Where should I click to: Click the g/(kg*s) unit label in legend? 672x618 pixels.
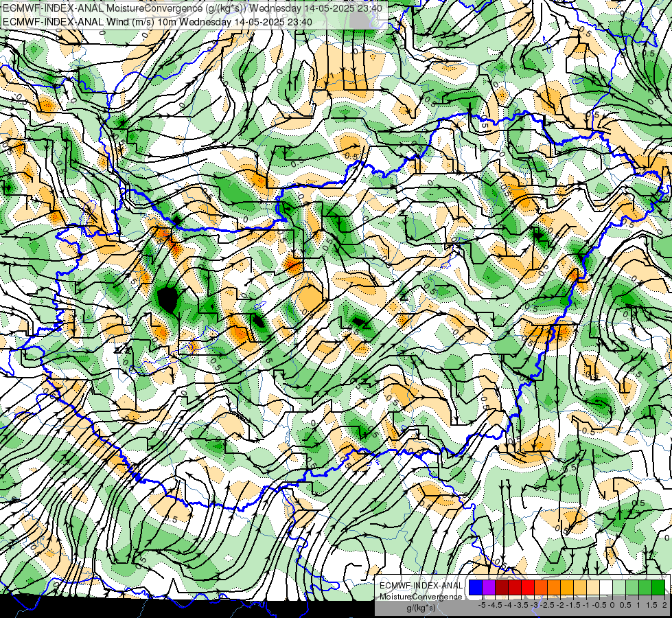(x=421, y=608)
